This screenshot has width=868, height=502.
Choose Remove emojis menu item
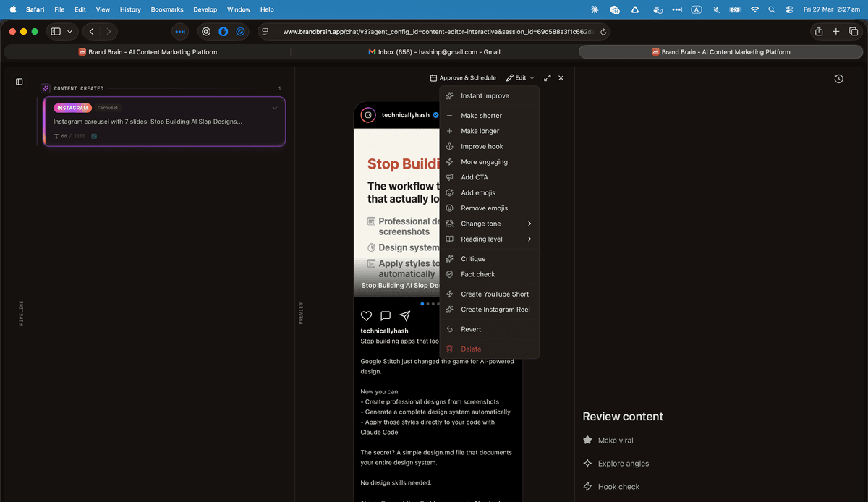[x=489, y=208]
